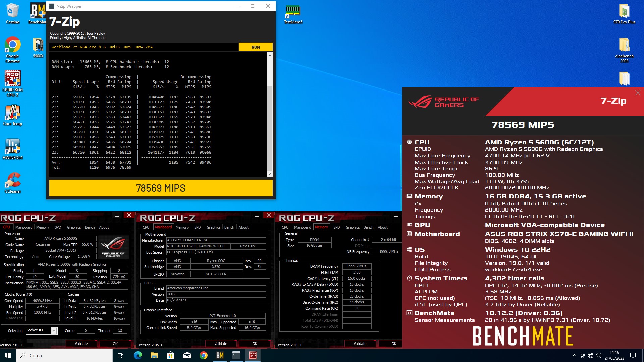Click the Windows Start button
Image resolution: width=644 pixels, height=362 pixels.
pyautogui.click(x=8, y=355)
